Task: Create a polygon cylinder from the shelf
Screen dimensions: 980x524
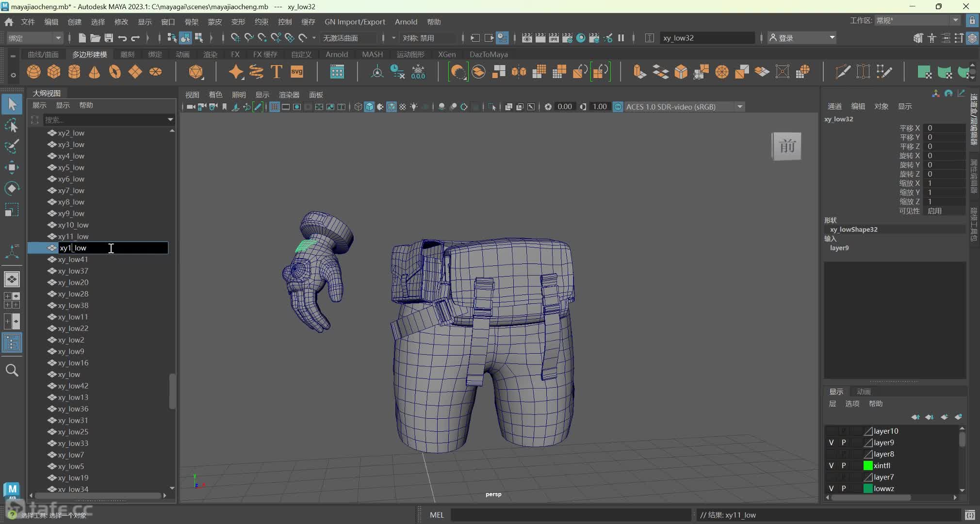Action: 74,72
